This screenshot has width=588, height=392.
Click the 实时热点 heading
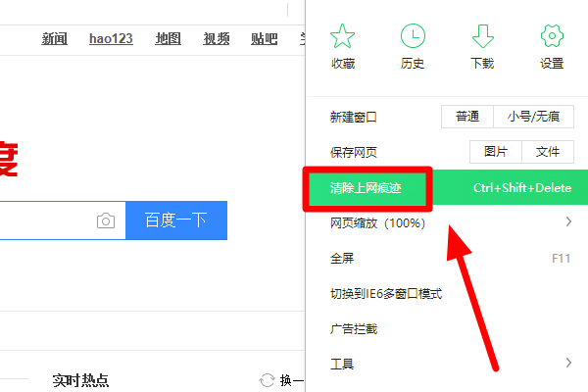(80, 380)
